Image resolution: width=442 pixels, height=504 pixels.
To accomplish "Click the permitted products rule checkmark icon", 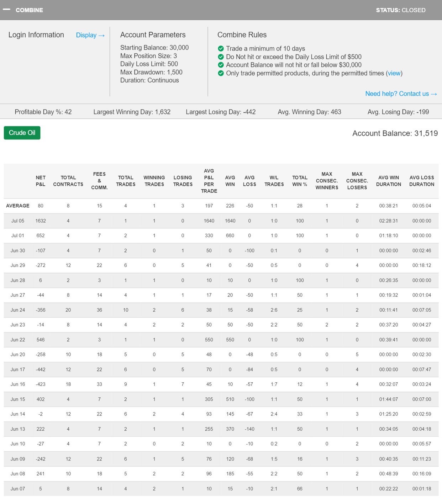I will pyautogui.click(x=221, y=73).
